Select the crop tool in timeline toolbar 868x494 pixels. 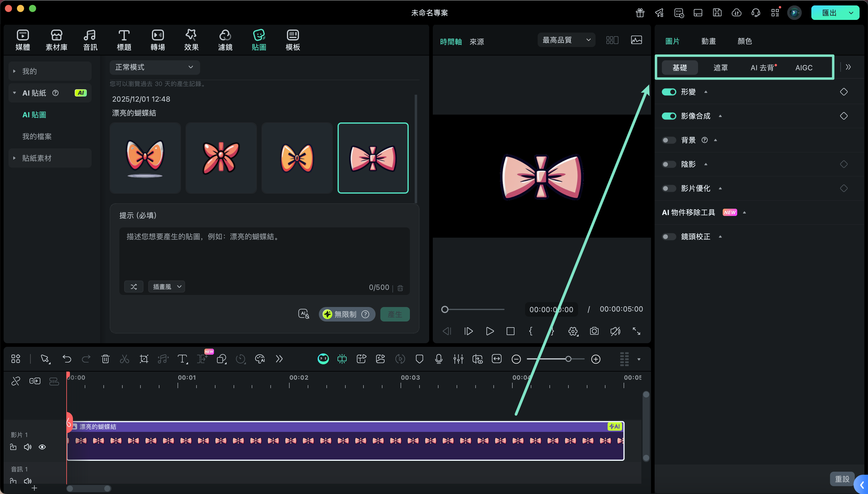144,359
